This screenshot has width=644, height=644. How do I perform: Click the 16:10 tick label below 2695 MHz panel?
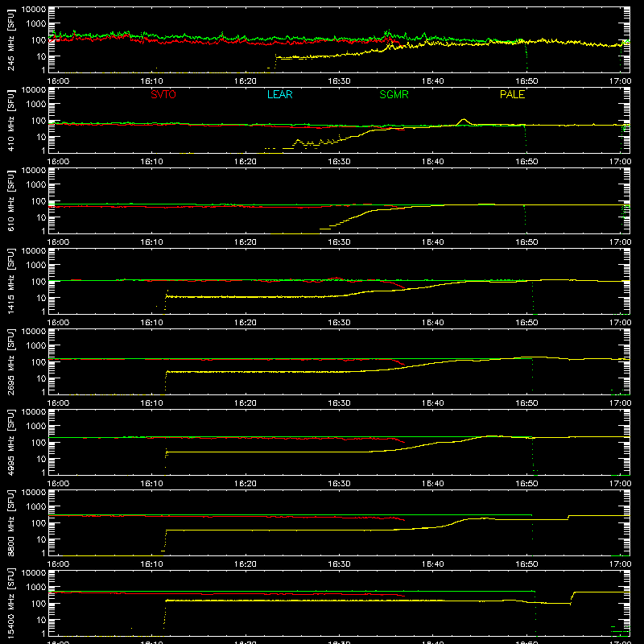click(151, 403)
